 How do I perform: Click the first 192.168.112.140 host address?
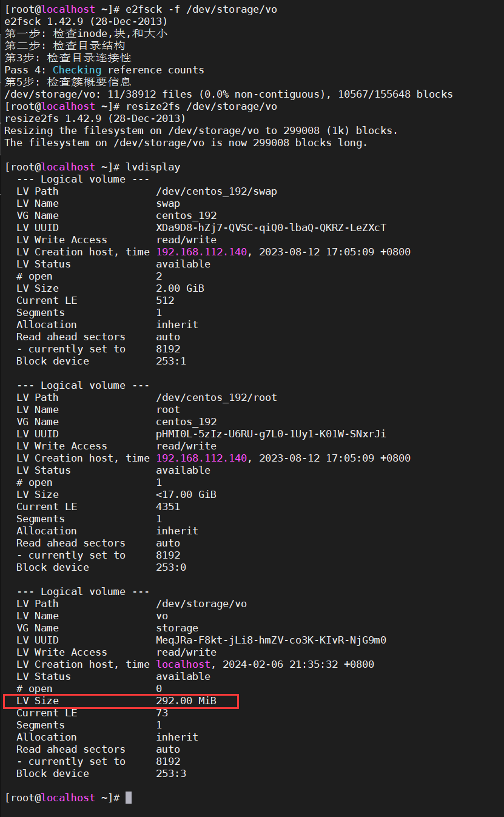201,252
